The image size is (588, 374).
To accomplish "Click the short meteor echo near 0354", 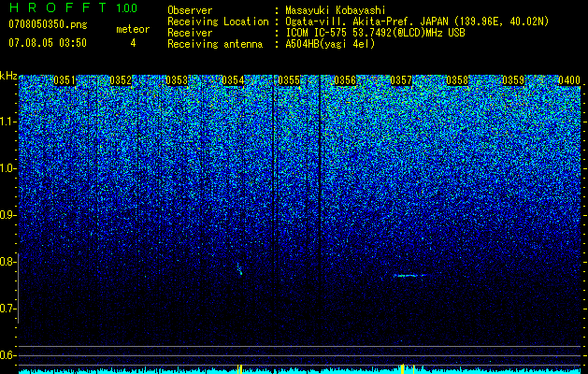I will tap(239, 268).
